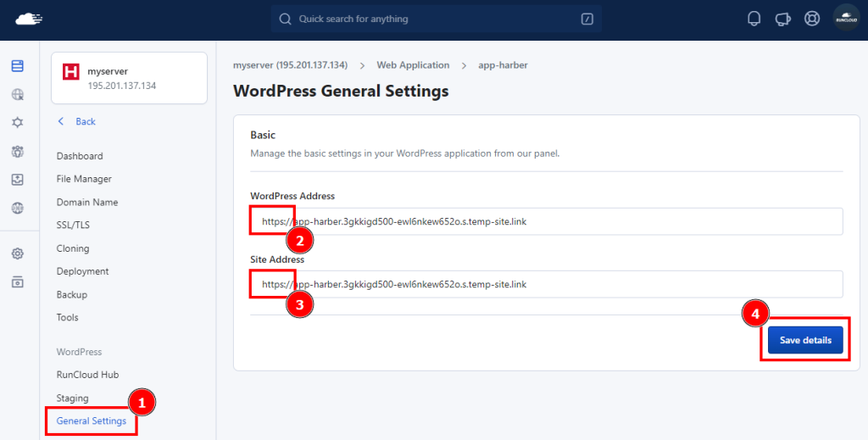Open the notifications bell icon
This screenshot has height=440, width=868.
pyautogui.click(x=754, y=19)
